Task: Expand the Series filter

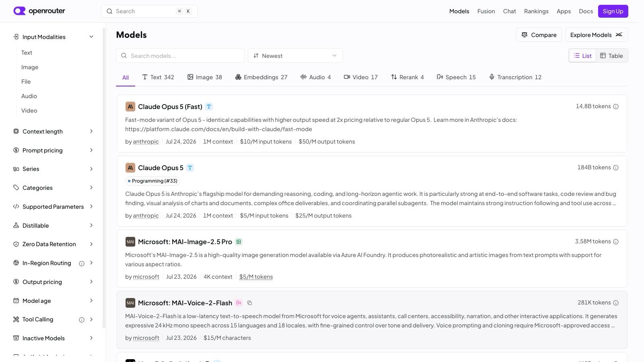Action: coord(91,169)
